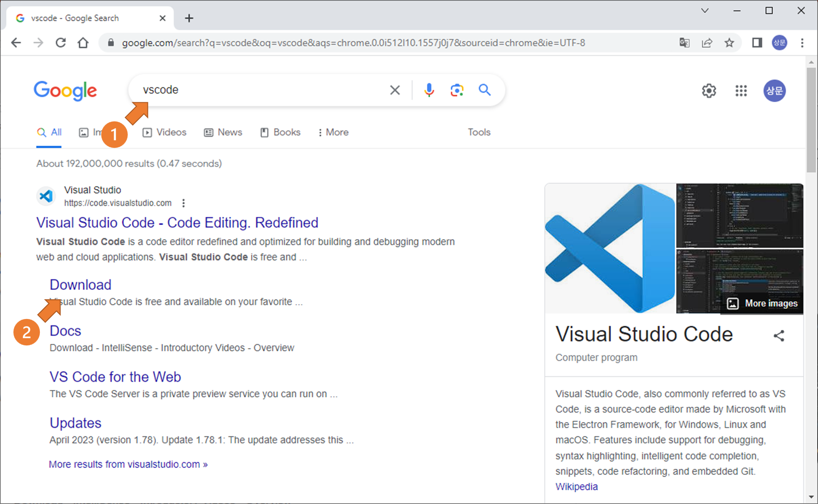Search by image with the Lens icon
The width and height of the screenshot is (818, 504).
456,90
